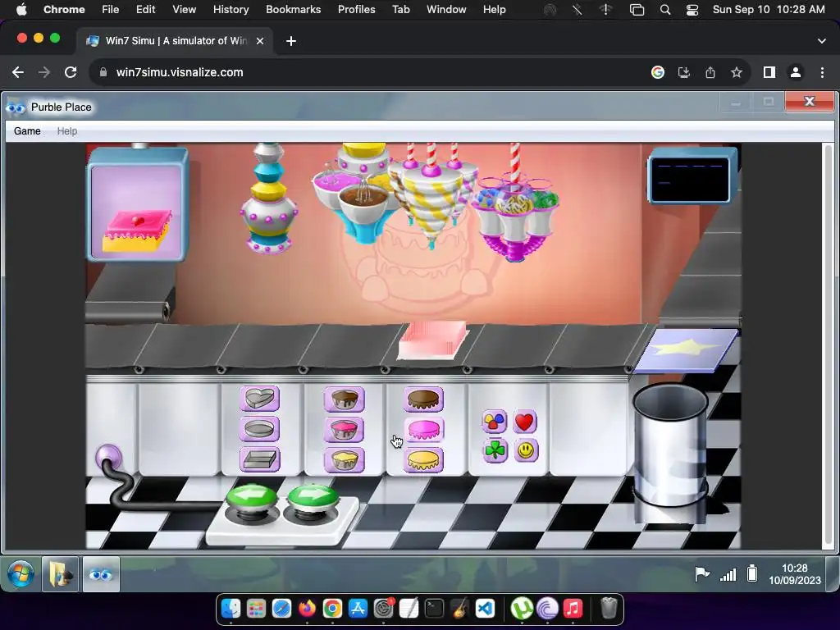This screenshot has height=630, width=840.
Task: Select the Win7 Simu browser tab
Action: [x=176, y=41]
